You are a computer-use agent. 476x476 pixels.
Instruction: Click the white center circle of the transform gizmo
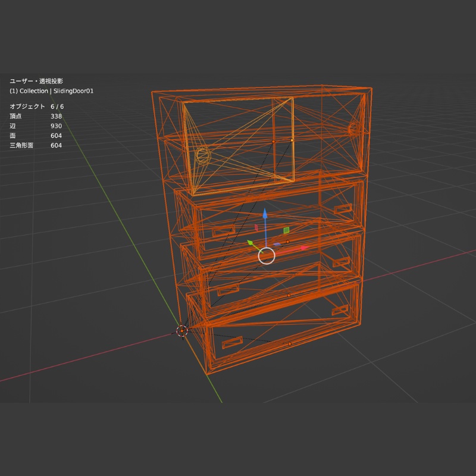coord(267,256)
